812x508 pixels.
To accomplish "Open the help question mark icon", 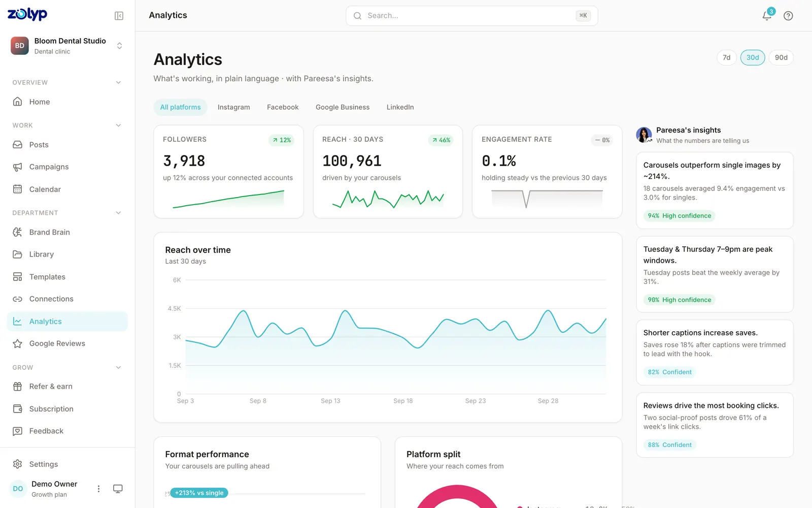I will (x=788, y=16).
